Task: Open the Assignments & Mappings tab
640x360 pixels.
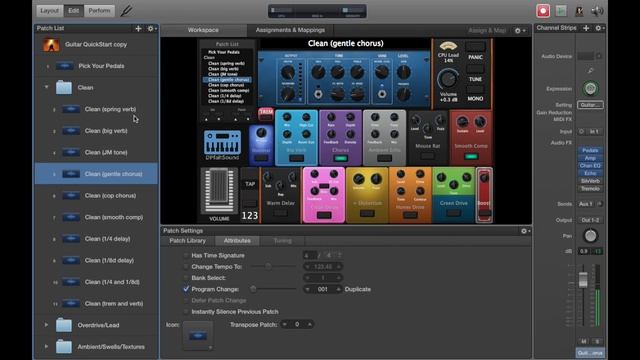Action: click(x=290, y=30)
